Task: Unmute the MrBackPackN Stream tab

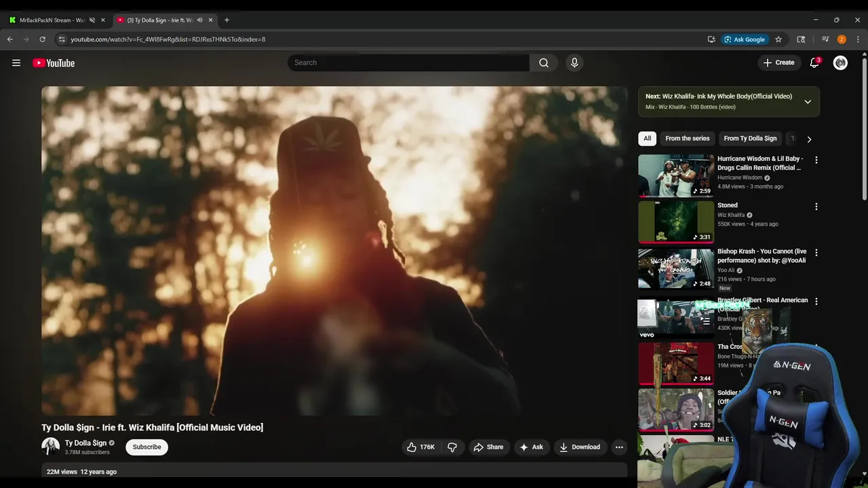Action: click(92, 20)
